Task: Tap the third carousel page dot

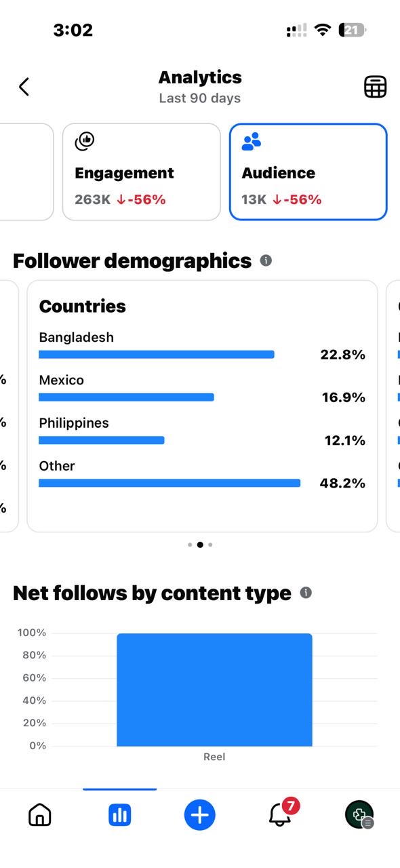Action: 210,545
